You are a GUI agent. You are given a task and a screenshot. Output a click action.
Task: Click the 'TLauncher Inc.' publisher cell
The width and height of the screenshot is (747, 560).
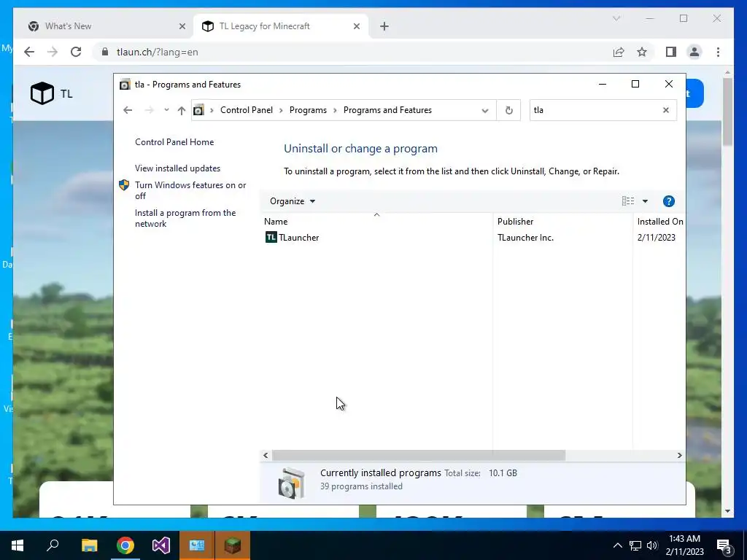525,238
